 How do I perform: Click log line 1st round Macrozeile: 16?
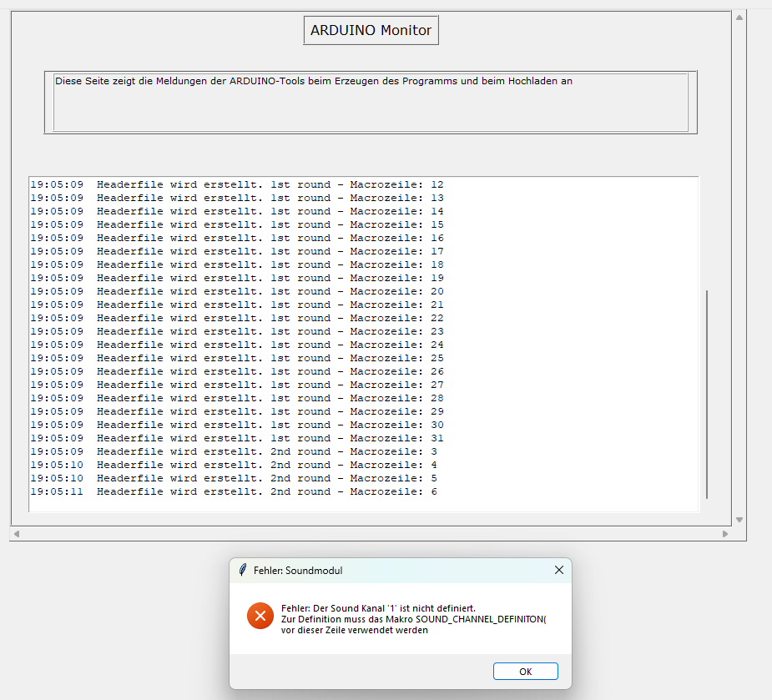(x=237, y=238)
